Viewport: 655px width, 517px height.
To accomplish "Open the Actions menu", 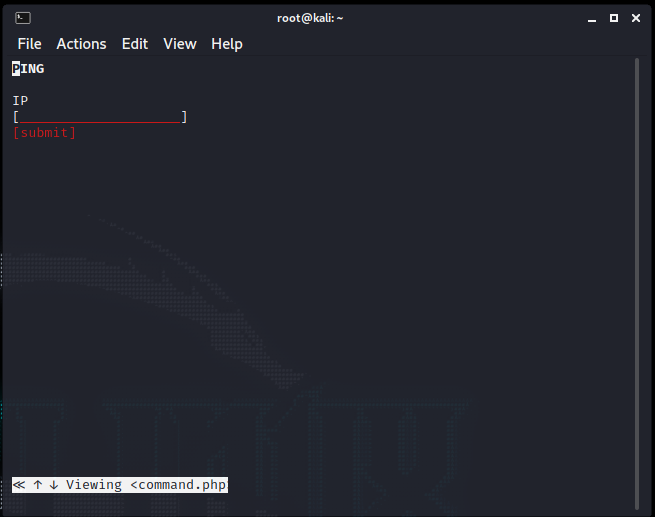I will point(81,44).
